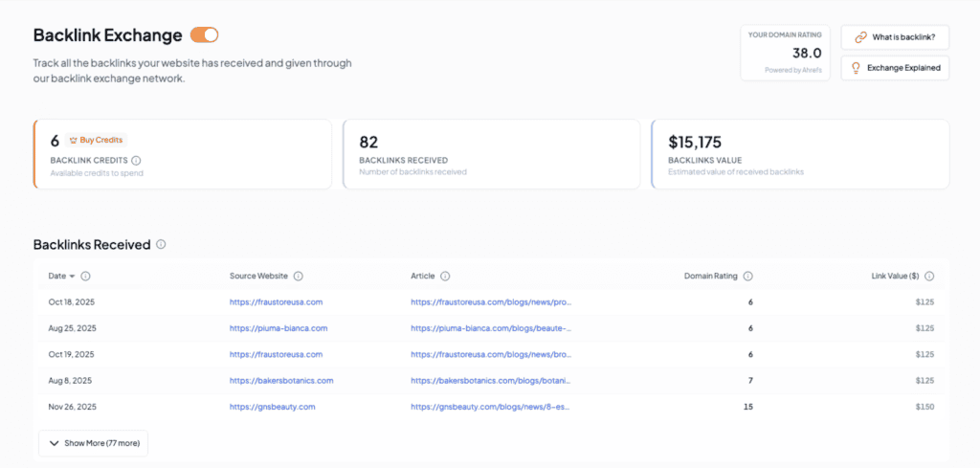Screen dimensions: 980x468
Task: Select the Your Domain Rating card
Action: coord(786,53)
